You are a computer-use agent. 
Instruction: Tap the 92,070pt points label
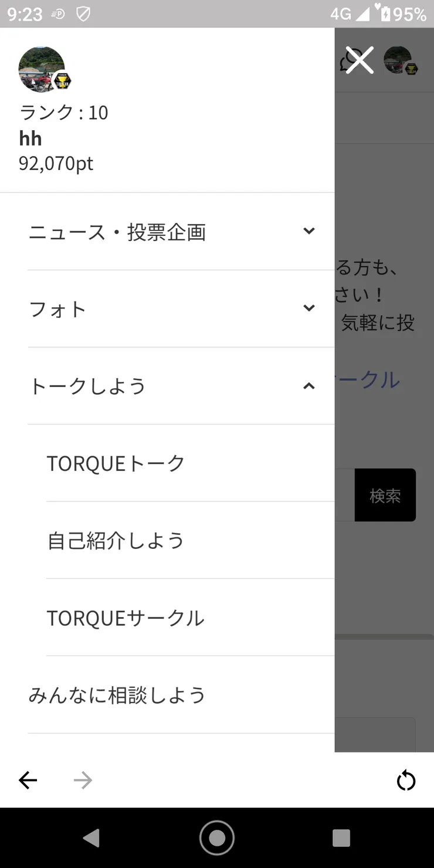(x=56, y=163)
